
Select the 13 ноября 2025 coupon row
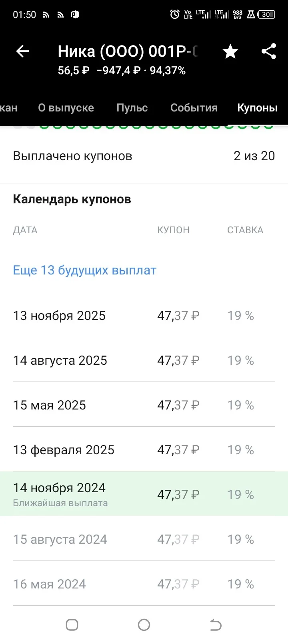tap(144, 316)
